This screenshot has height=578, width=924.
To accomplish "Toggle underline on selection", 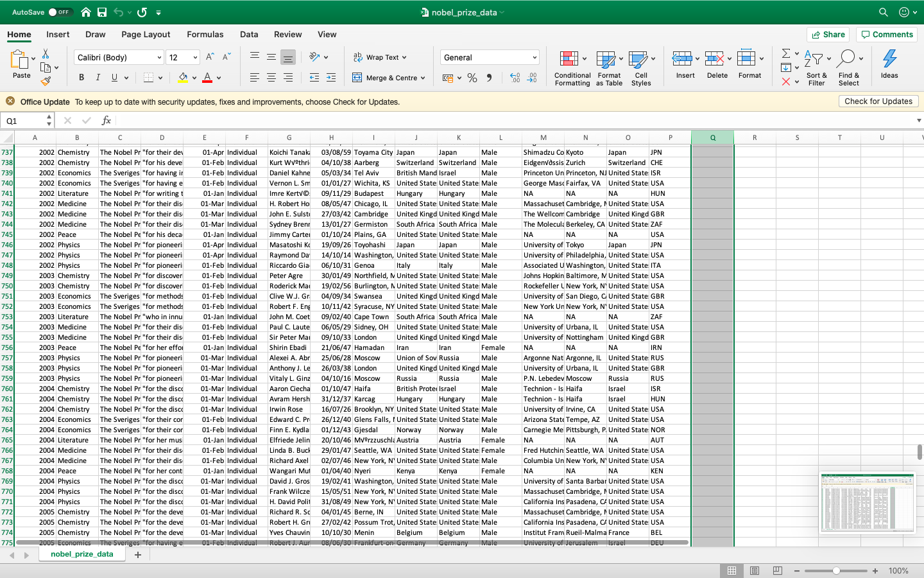I will (114, 77).
